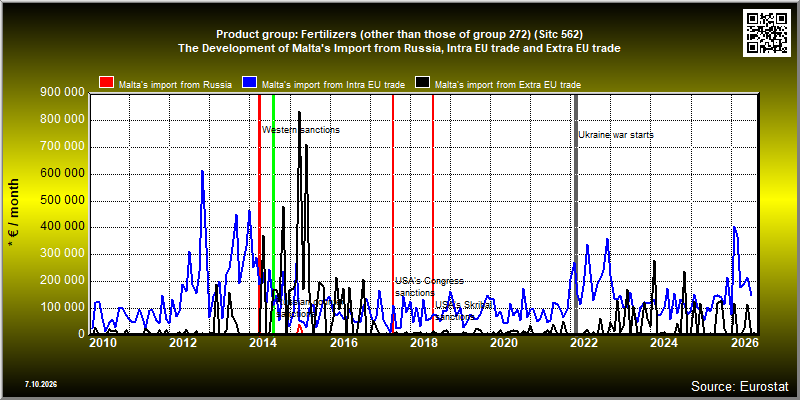Image resolution: width=800 pixels, height=400 pixels.
Task: Click the 200 000 y-axis value
Action: 61,281
